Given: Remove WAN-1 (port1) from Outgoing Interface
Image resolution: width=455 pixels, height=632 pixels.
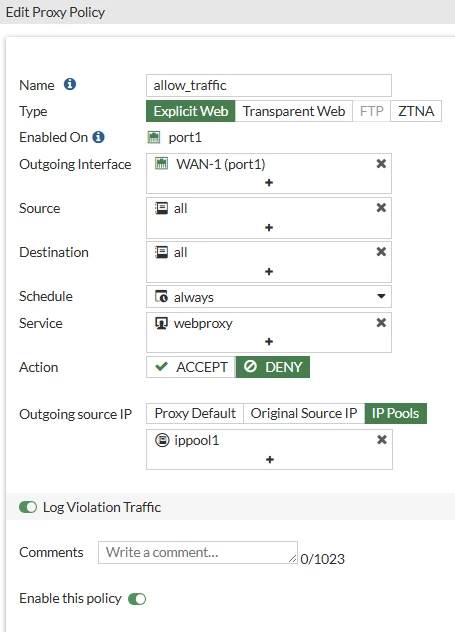Looking at the screenshot, I should tap(381, 164).
